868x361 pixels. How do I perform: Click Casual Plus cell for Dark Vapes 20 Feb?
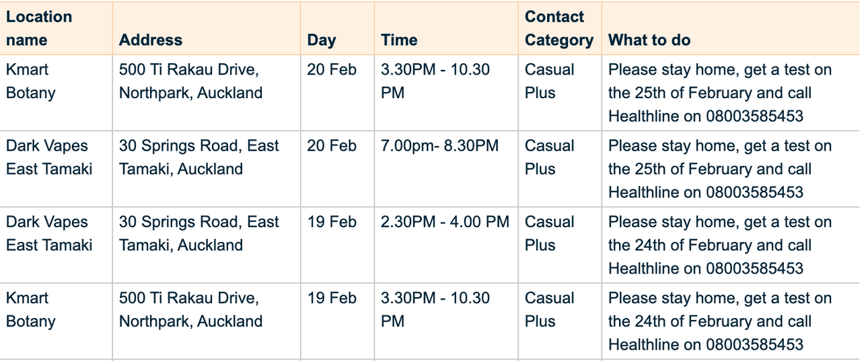pyautogui.click(x=549, y=157)
